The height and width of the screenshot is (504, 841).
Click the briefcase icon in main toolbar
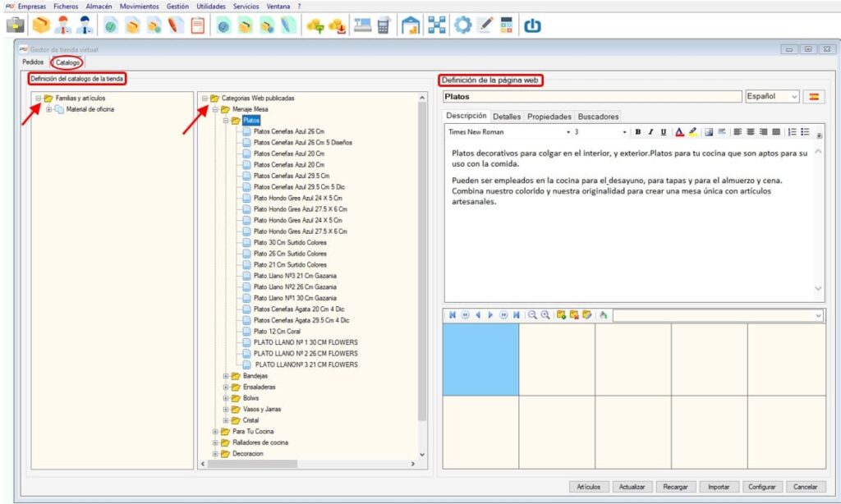pyautogui.click(x=15, y=25)
